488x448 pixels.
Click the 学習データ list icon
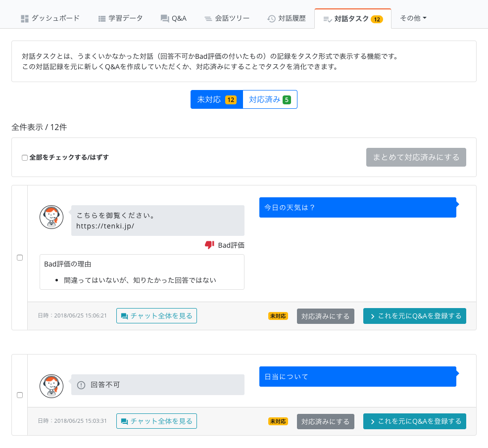(x=102, y=19)
